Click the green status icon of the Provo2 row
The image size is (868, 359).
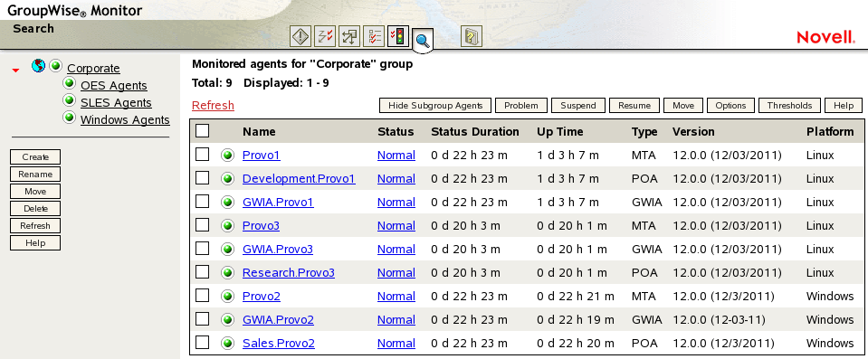pyautogui.click(x=227, y=297)
